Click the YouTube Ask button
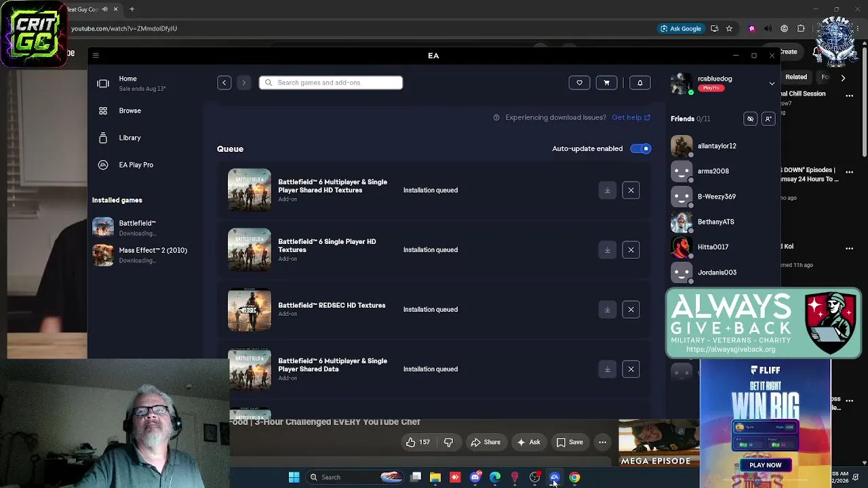The width and height of the screenshot is (868, 488). tap(529, 442)
